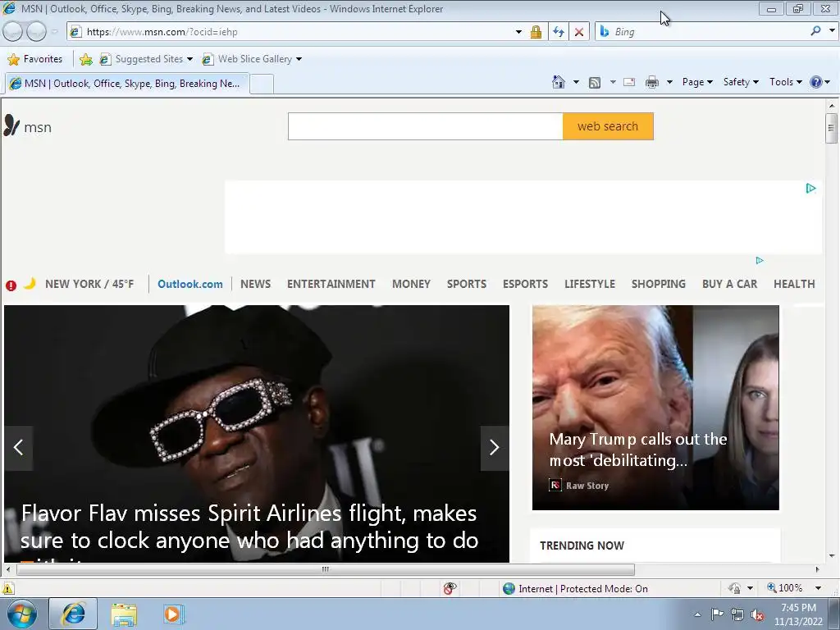Image resolution: width=840 pixels, height=630 pixels.
Task: Open the search provider dropdown arrow
Action: point(832,31)
